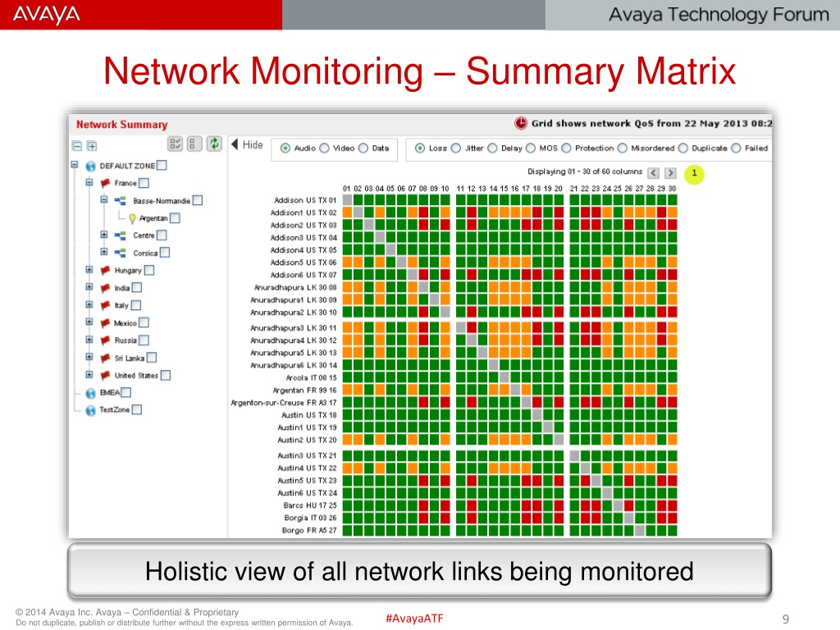The image size is (840, 630).
Task: Select the Protection radio button
Action: pyautogui.click(x=566, y=148)
